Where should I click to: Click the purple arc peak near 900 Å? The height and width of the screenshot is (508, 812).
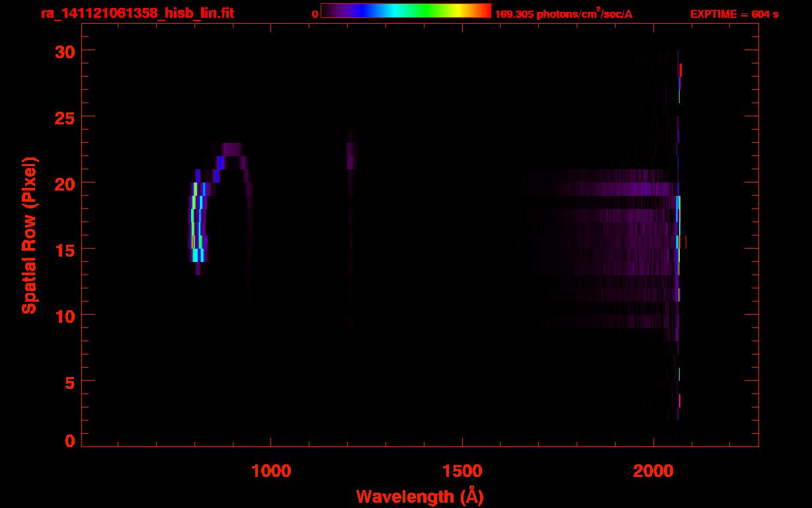(x=231, y=149)
